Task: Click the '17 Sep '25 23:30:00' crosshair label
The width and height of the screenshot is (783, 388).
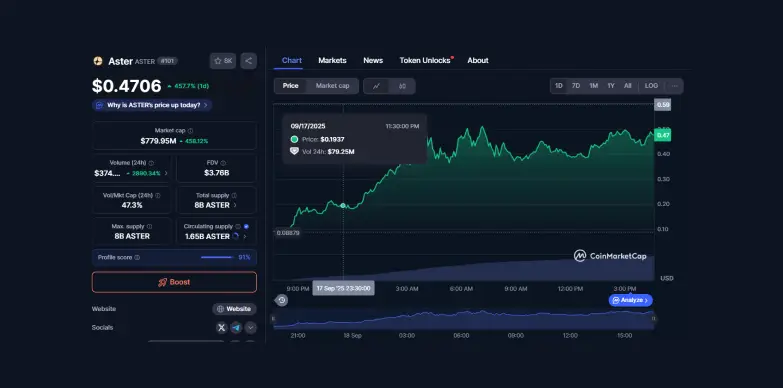Action: 344,288
